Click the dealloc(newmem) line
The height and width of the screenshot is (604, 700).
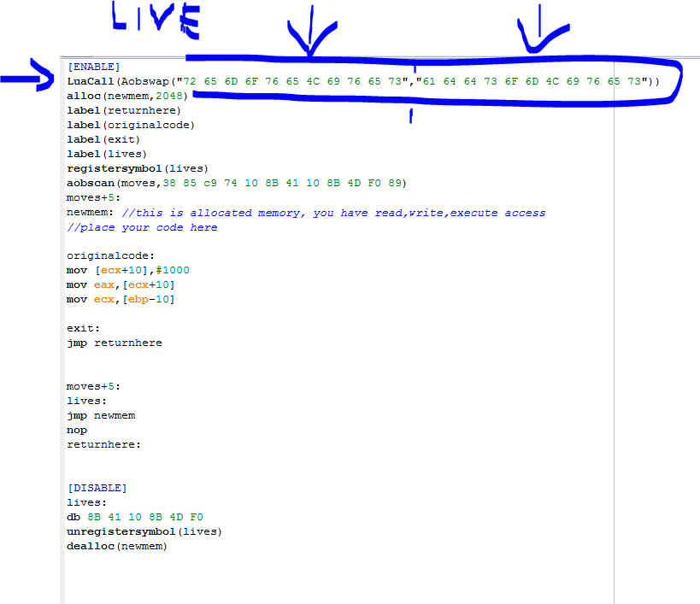[117, 546]
